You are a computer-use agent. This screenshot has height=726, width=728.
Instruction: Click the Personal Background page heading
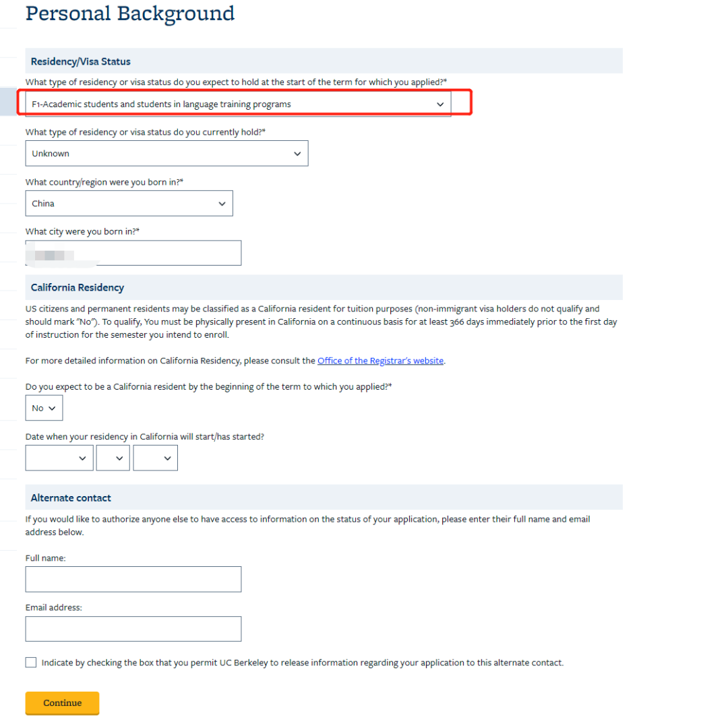point(130,13)
